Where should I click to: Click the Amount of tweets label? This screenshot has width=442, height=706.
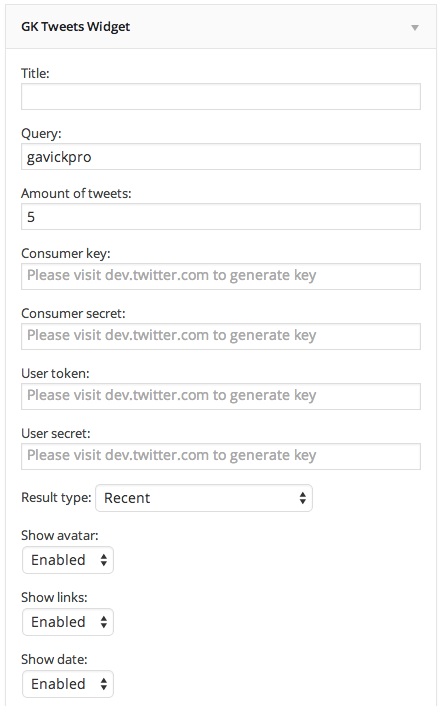pos(76,194)
